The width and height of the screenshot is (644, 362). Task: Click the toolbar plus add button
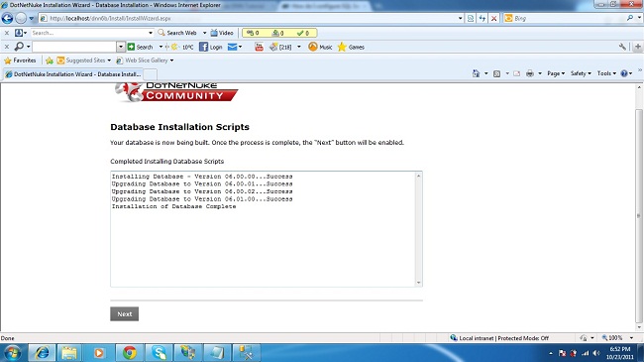coord(637,47)
